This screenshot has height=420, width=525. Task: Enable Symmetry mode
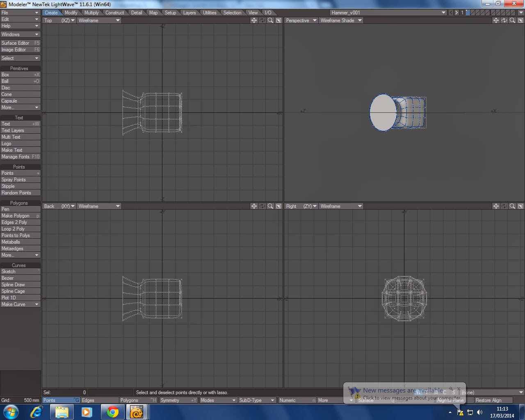(178, 400)
